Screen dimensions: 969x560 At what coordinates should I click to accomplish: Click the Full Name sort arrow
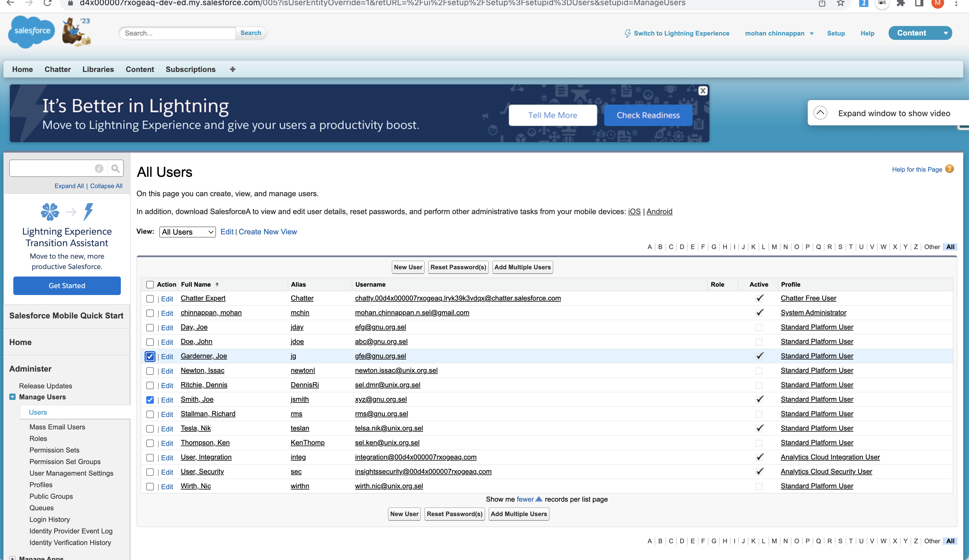coord(217,284)
